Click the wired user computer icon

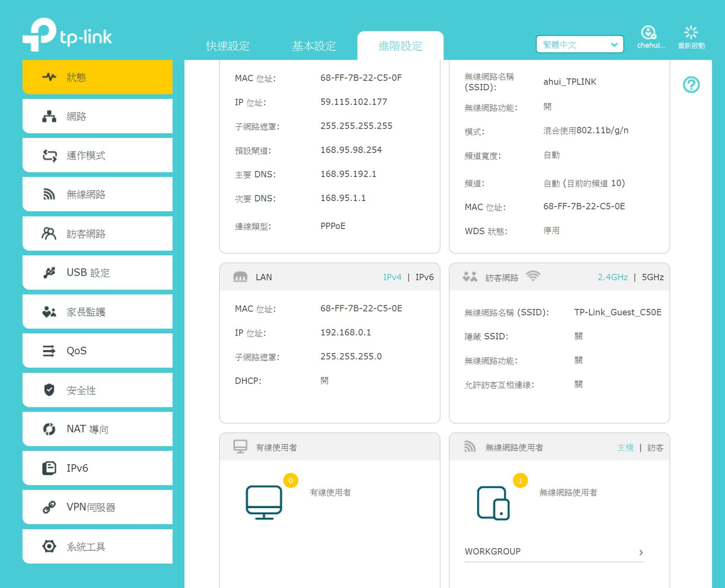click(x=264, y=502)
